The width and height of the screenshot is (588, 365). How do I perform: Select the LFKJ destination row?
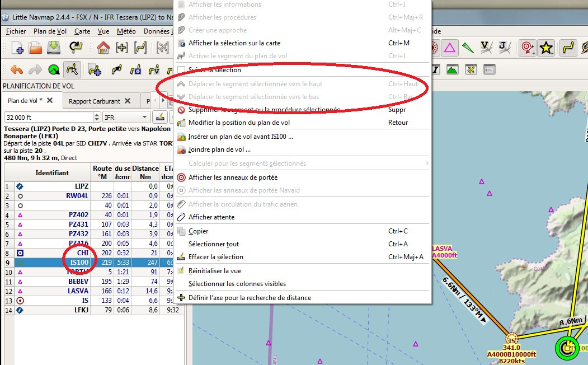94,310
